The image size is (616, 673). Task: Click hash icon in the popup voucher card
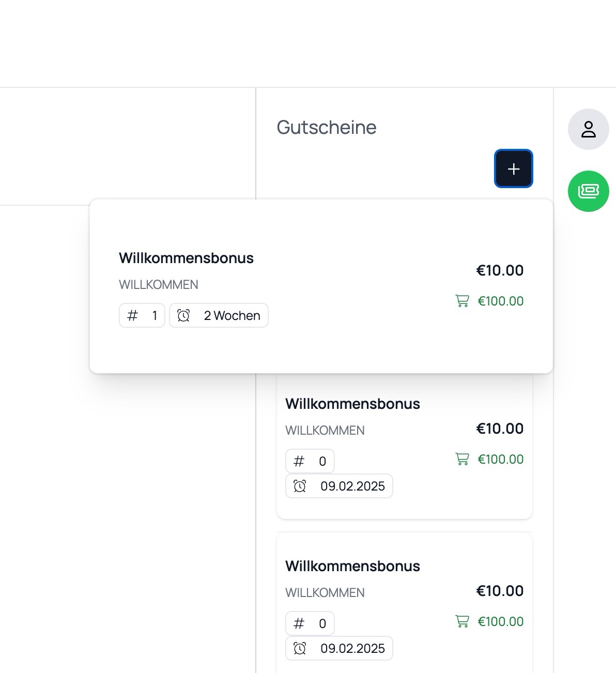pyautogui.click(x=133, y=315)
